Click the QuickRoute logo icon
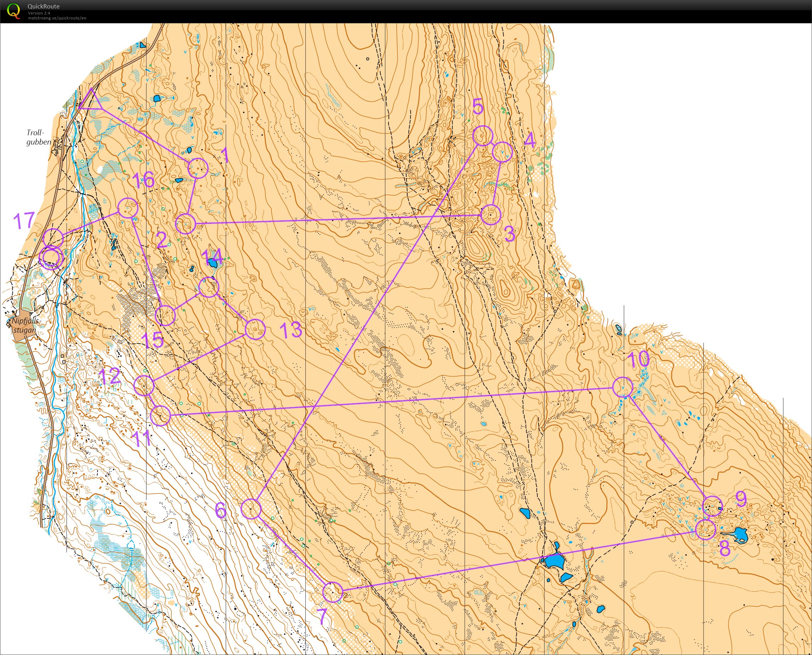This screenshot has height=655, width=812. tap(13, 11)
